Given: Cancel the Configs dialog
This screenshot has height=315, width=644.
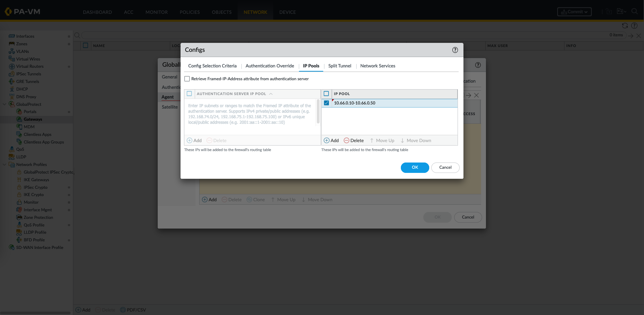Looking at the screenshot, I should click(445, 167).
